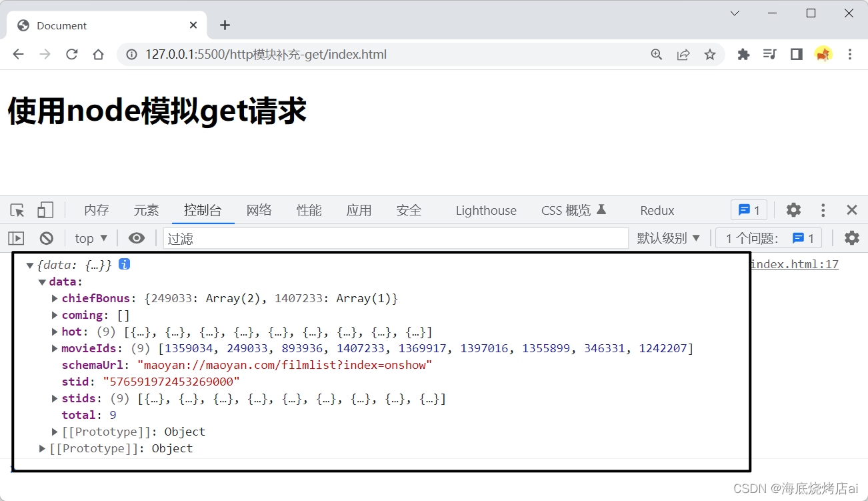Switch to the 网络 tab
The image size is (868, 501).
259,210
